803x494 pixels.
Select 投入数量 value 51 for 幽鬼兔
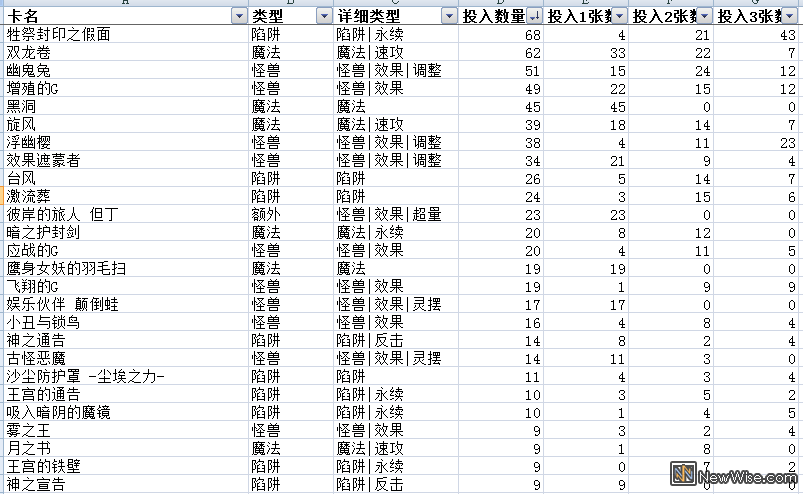(x=500, y=70)
